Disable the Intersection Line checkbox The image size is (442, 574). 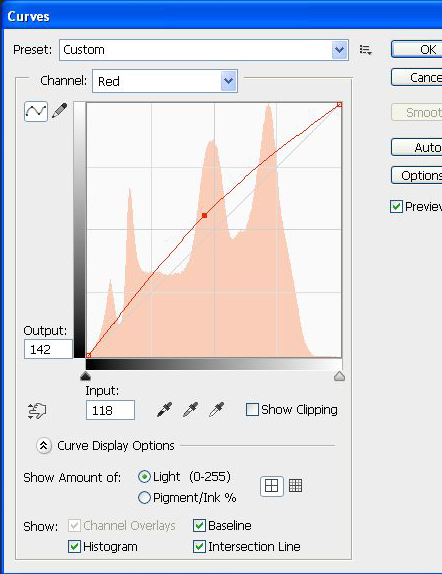199,547
